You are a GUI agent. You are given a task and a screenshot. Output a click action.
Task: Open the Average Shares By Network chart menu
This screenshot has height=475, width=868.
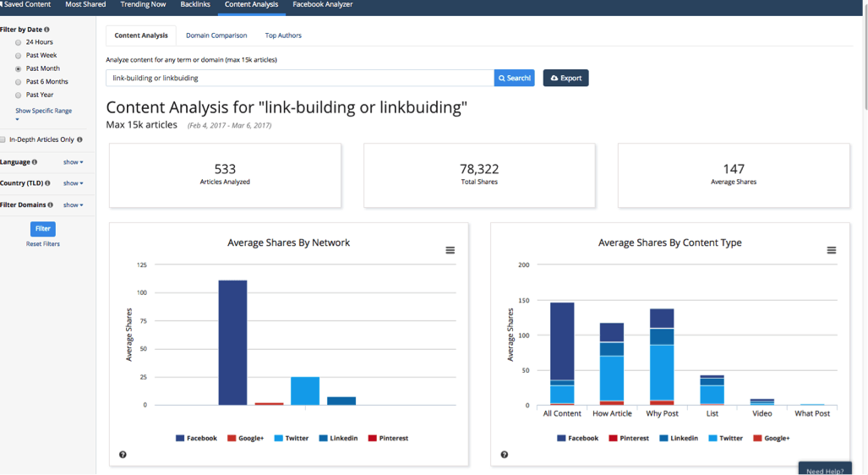coord(450,250)
